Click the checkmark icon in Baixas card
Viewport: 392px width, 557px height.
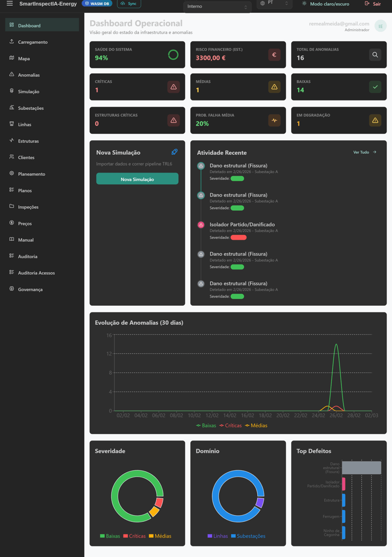pyautogui.click(x=375, y=87)
